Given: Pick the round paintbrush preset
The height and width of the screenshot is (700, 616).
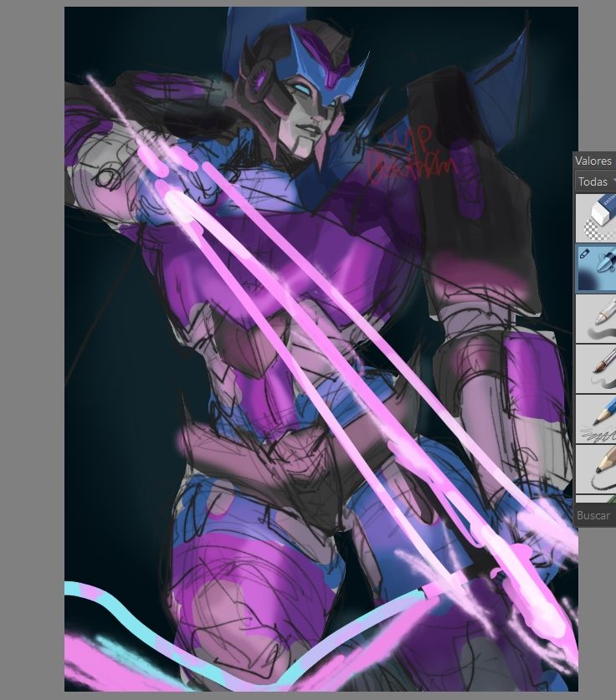Looking at the screenshot, I should click(596, 368).
